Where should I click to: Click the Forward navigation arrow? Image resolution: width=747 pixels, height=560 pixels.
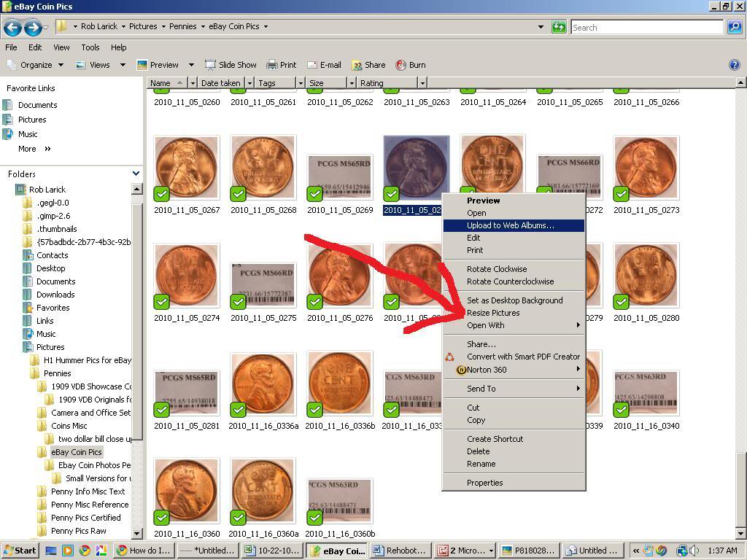tap(33, 28)
